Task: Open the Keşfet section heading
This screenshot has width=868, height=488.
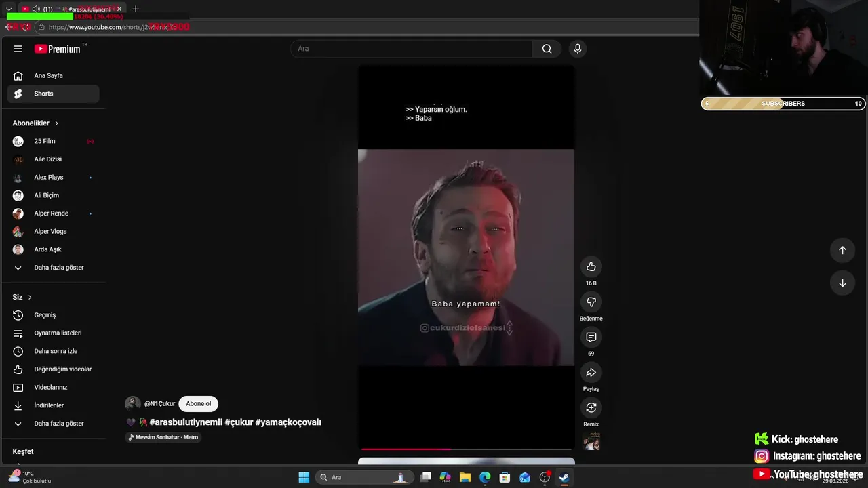Action: [23, 451]
